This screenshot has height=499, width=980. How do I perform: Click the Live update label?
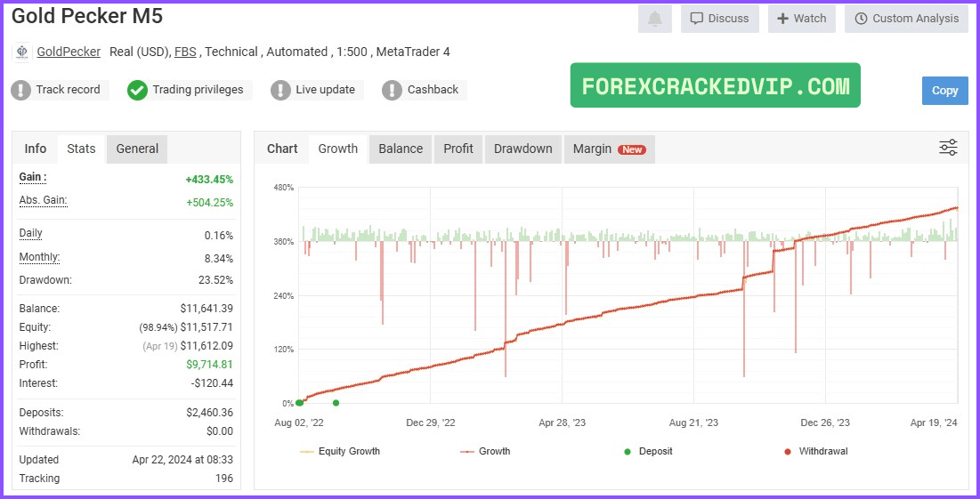pos(325,90)
